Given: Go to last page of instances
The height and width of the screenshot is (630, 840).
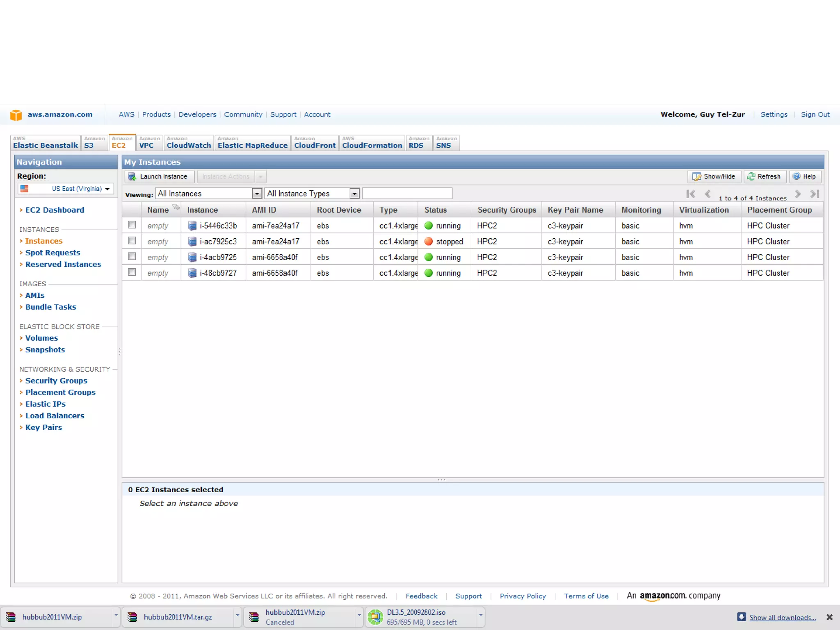Looking at the screenshot, I should (x=815, y=194).
